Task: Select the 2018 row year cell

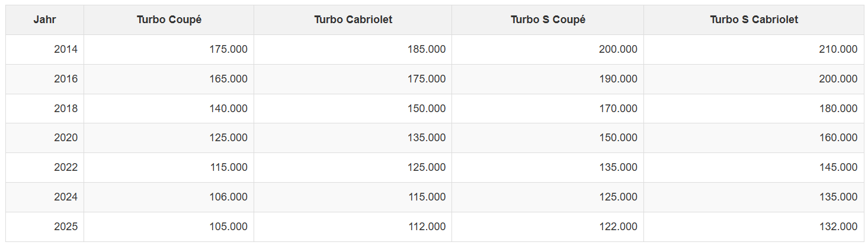Action: click(x=66, y=109)
